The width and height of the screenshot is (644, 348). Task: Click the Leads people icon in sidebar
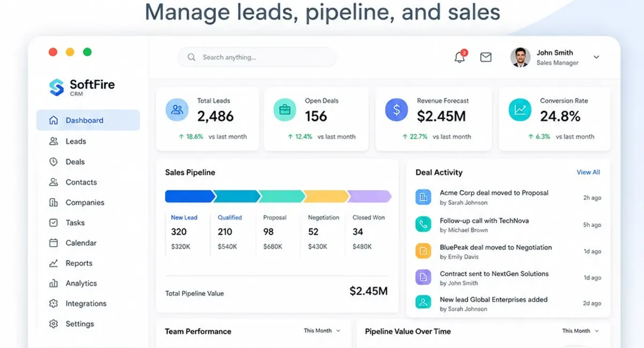(53, 141)
